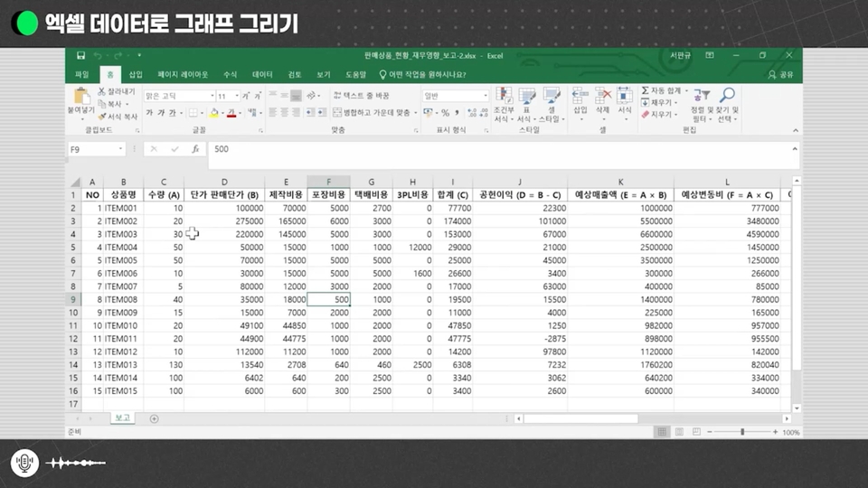The image size is (868, 488).
Task: Click the Paste (붙여넣기) clipboard icon
Action: pos(81,97)
